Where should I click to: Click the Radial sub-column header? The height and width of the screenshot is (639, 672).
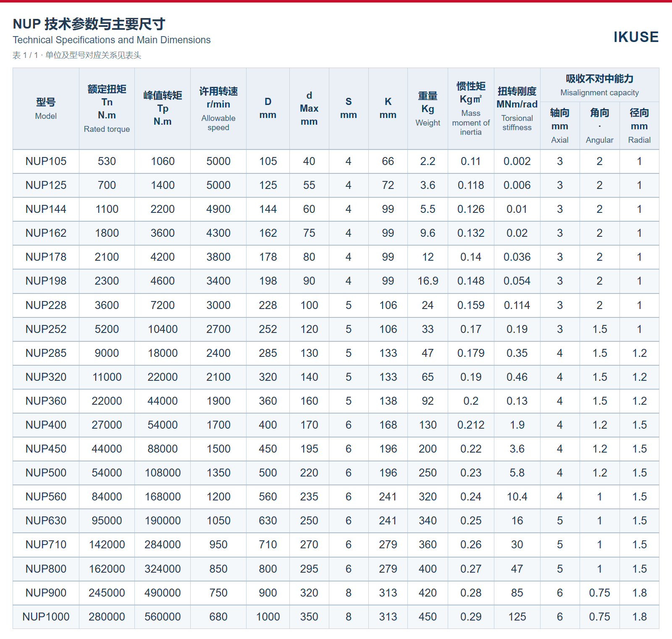pos(639,126)
